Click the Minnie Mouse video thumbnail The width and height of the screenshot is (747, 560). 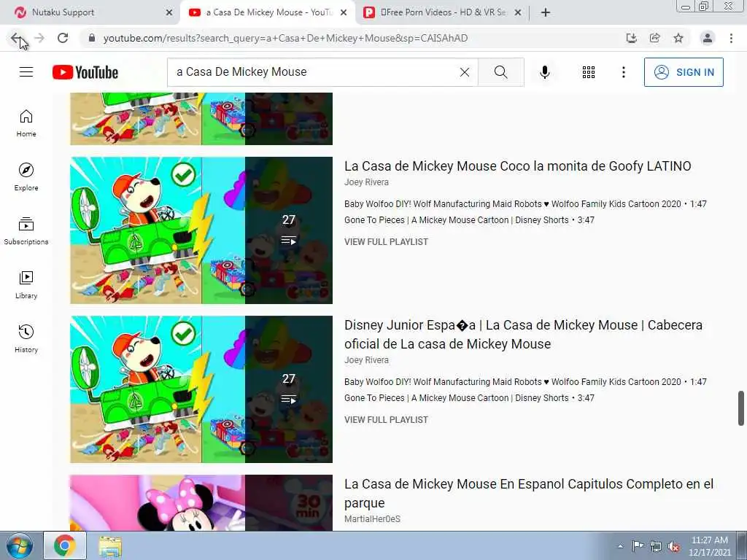click(x=201, y=502)
